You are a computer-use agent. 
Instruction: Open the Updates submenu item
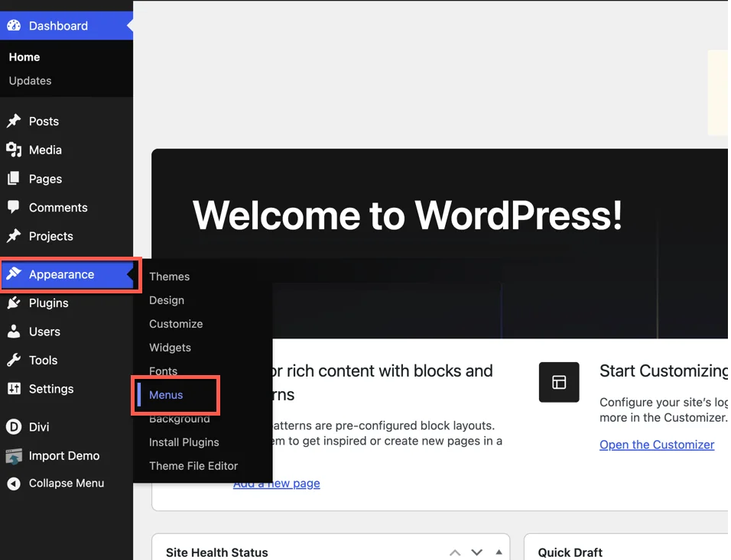[31, 80]
